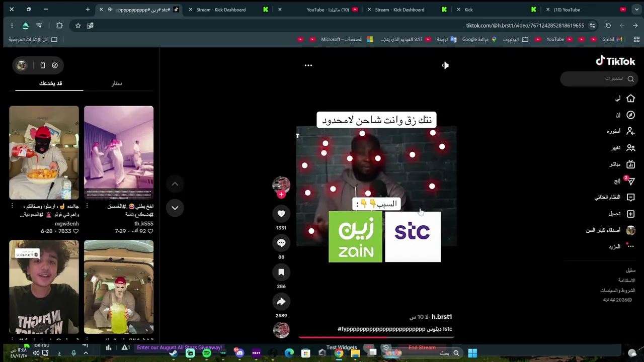
Task: Like the th_k555 video heart icon
Action: [x=150, y=231]
